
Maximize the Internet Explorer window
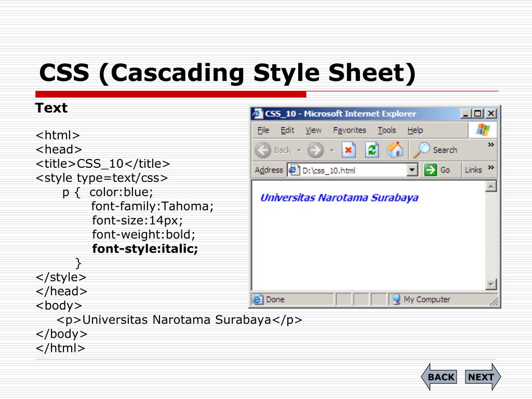[x=478, y=114]
